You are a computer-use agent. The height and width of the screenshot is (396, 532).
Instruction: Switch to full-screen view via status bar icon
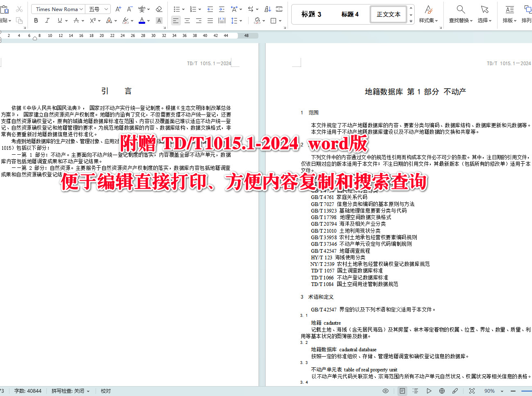(x=472, y=391)
